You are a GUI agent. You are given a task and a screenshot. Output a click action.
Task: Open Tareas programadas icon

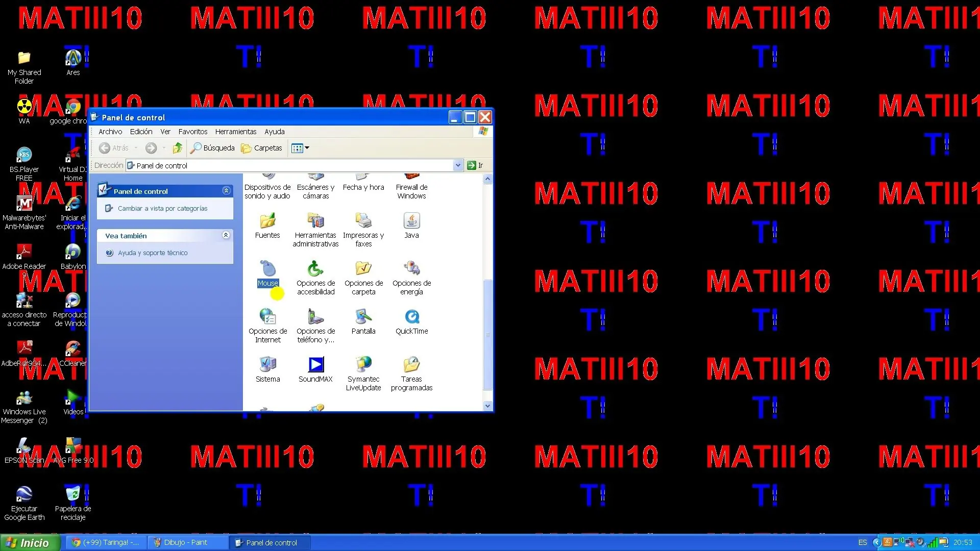point(411,374)
